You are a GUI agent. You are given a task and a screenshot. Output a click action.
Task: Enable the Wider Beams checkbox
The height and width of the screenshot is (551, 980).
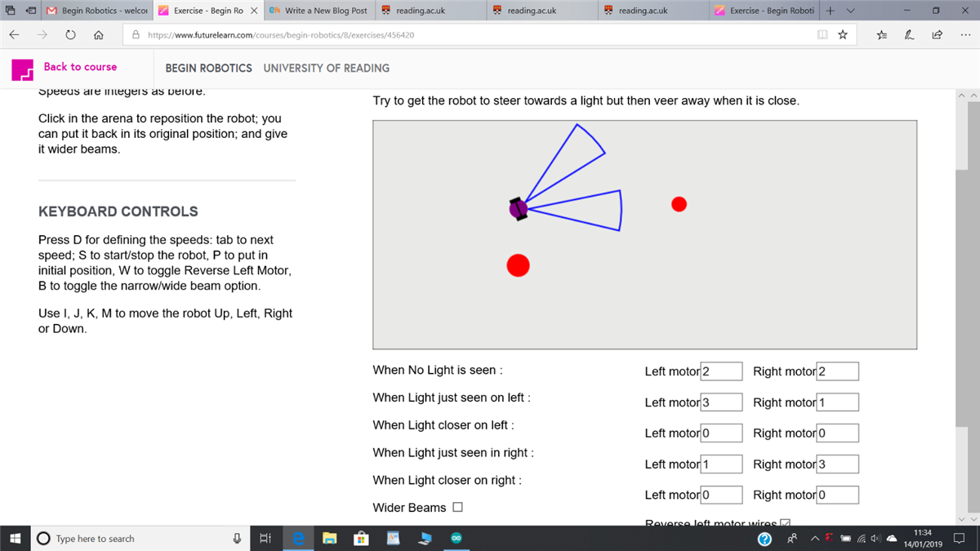[x=457, y=507]
